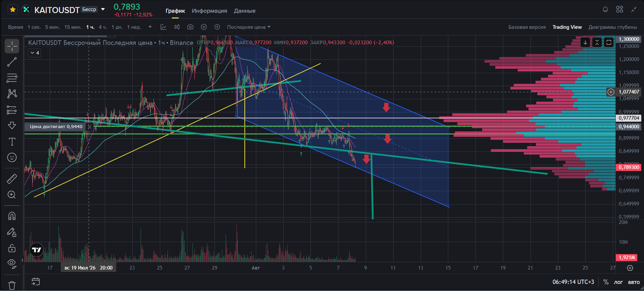Click the TradingView logo on the chart
644x291 pixels.
(x=36, y=250)
